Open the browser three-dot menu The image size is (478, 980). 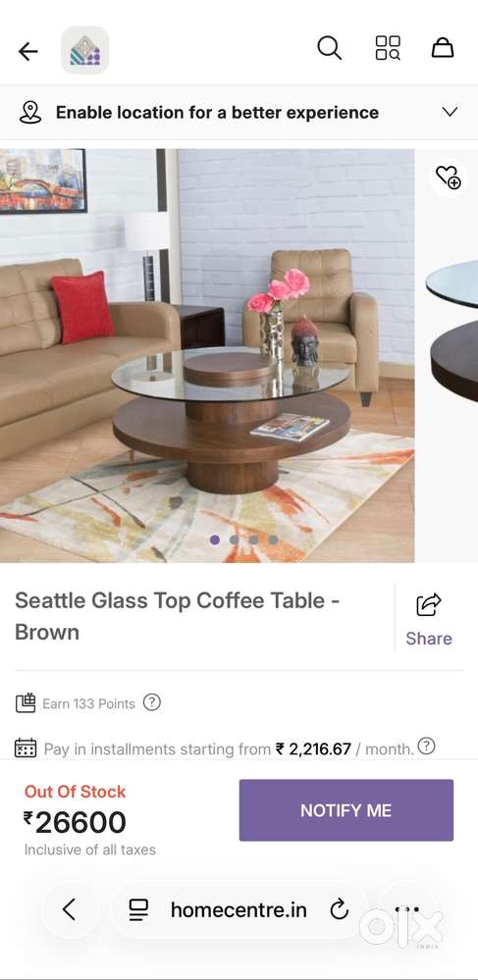407,910
